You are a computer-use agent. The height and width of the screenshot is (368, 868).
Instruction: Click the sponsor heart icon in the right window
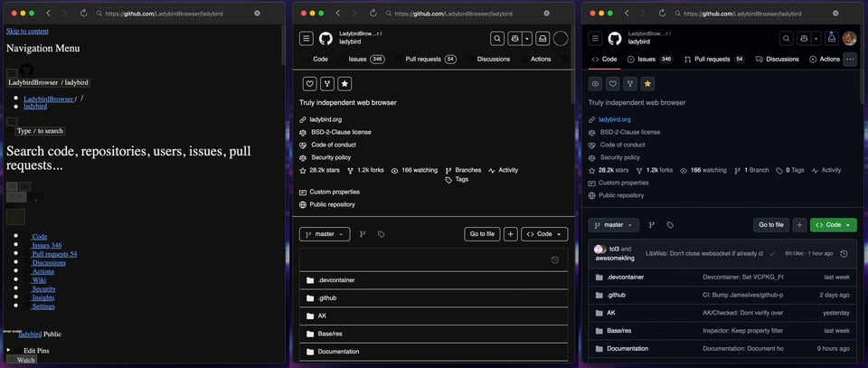coord(612,83)
